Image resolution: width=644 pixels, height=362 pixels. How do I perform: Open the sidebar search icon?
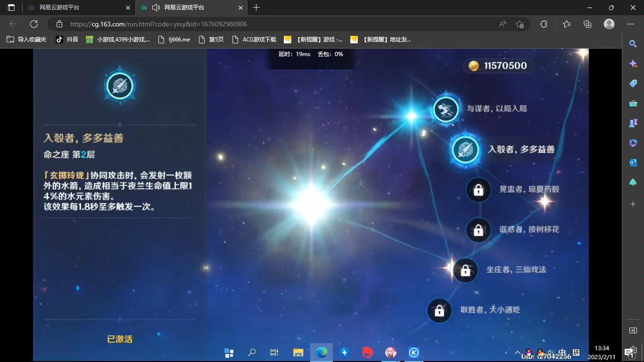(633, 43)
